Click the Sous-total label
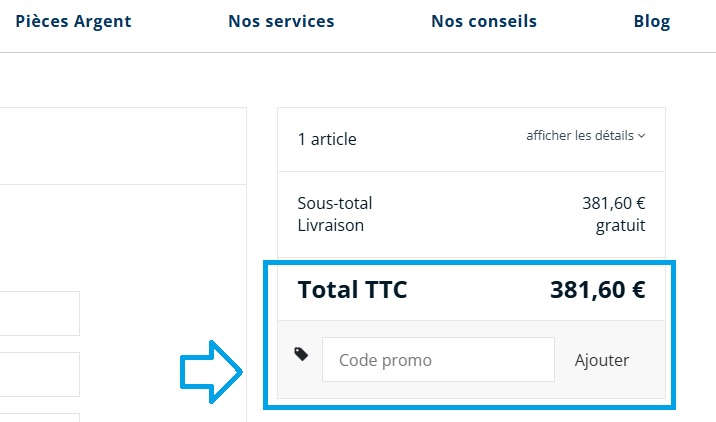The height and width of the screenshot is (422, 716). click(x=335, y=203)
